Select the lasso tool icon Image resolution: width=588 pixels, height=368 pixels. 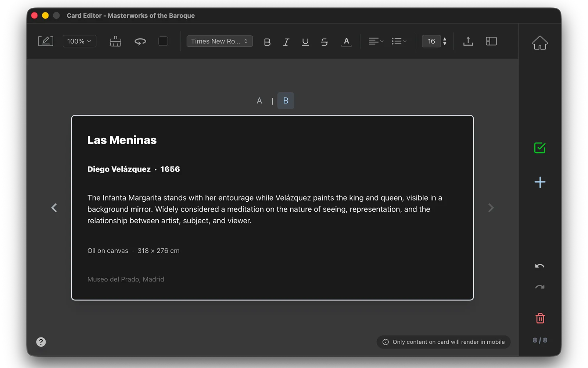coord(140,42)
